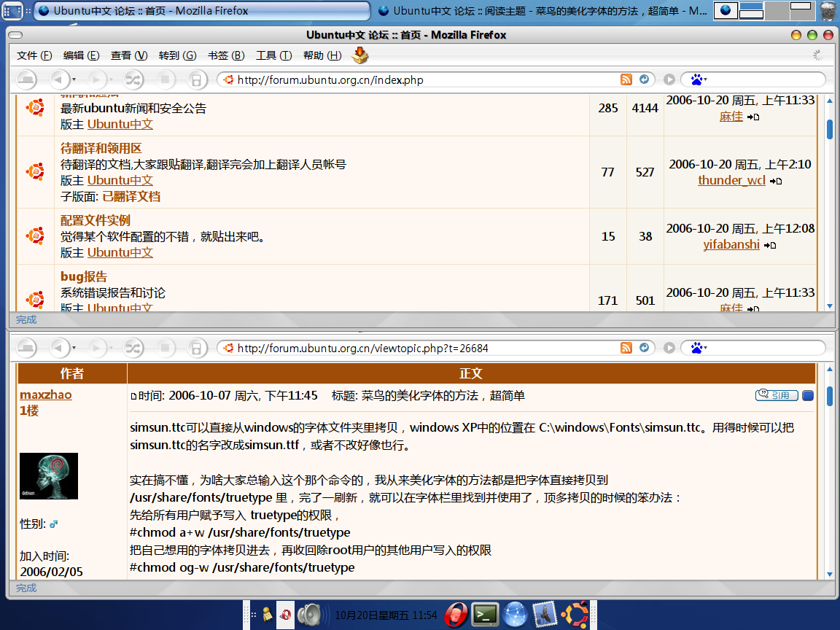
Task: Open the trash icon in the top panel
Action: (829, 11)
